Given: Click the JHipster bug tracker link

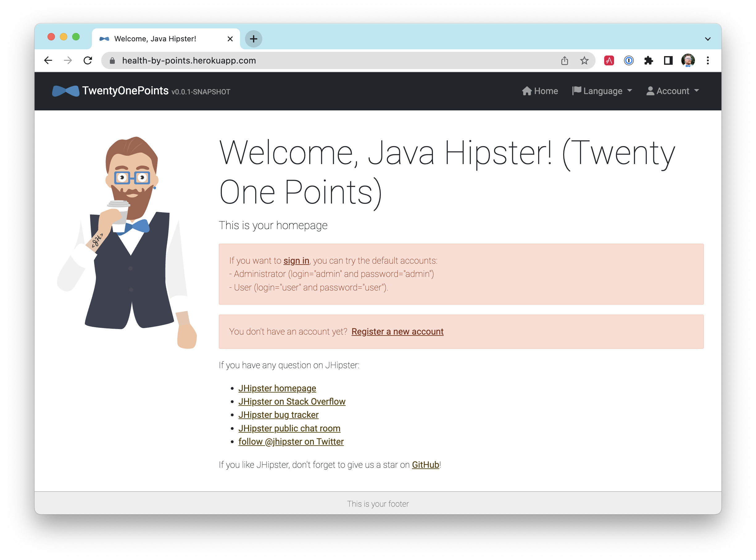Looking at the screenshot, I should (x=278, y=415).
